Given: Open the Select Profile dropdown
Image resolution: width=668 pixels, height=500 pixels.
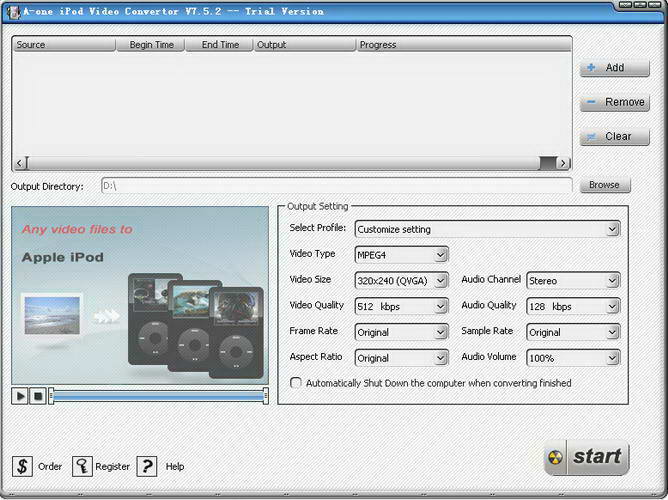Looking at the screenshot, I should tap(613, 230).
